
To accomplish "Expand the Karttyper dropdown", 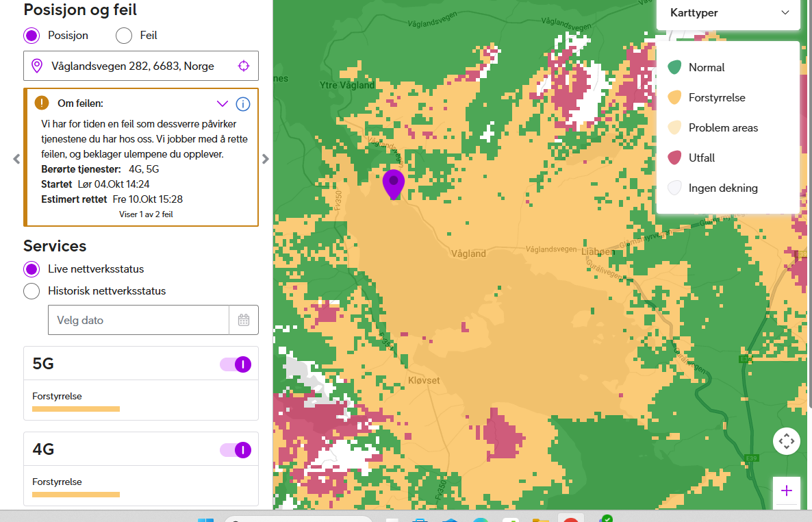I will coord(728,13).
